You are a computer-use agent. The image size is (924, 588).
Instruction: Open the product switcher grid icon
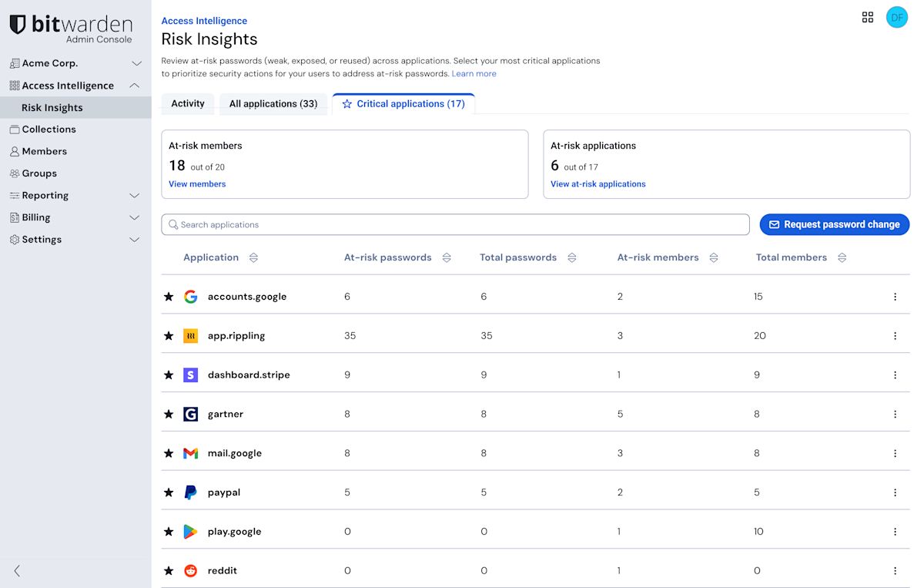pos(868,17)
